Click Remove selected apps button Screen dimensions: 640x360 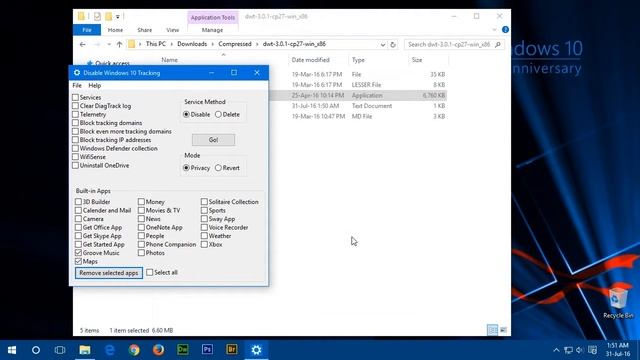click(x=109, y=273)
